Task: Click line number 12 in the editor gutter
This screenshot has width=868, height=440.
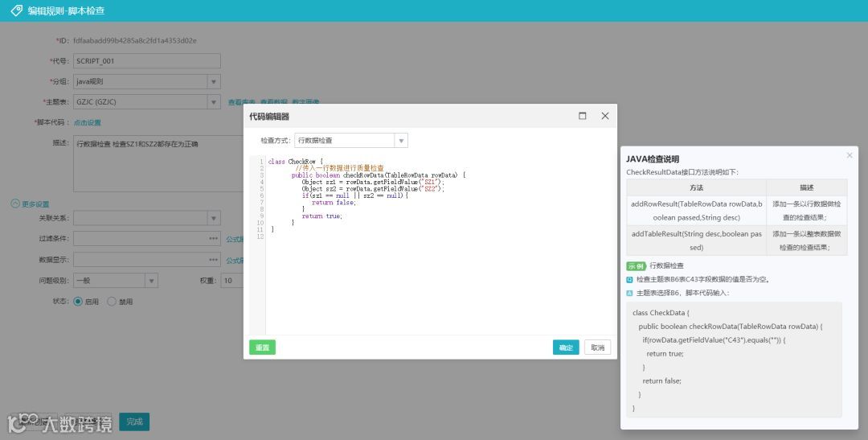Action: coord(260,236)
